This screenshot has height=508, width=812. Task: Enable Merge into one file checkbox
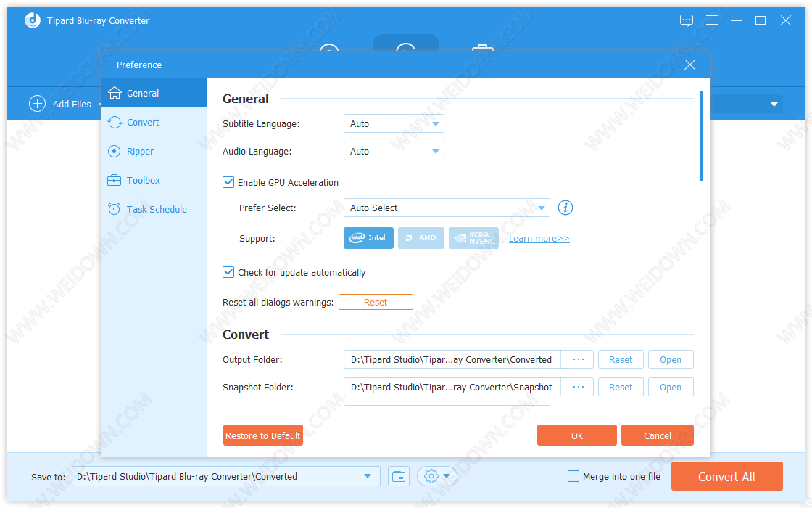pyautogui.click(x=573, y=477)
